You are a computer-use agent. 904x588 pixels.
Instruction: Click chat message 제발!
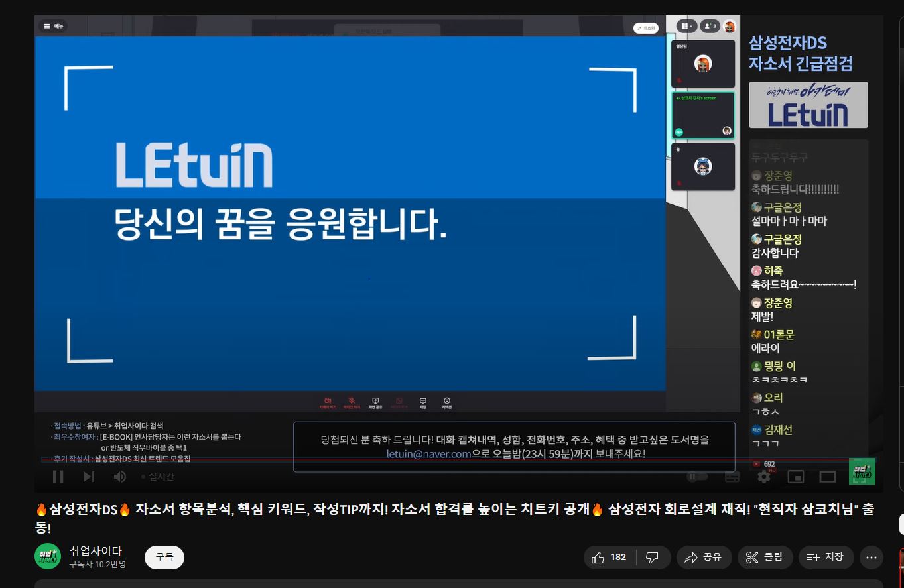762,317
